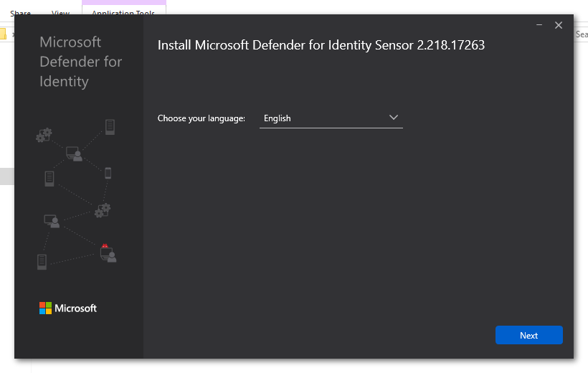The width and height of the screenshot is (588, 373).
Task: Click the 'Microsoft Defender for Identity' sidebar heading
Action: (x=80, y=62)
